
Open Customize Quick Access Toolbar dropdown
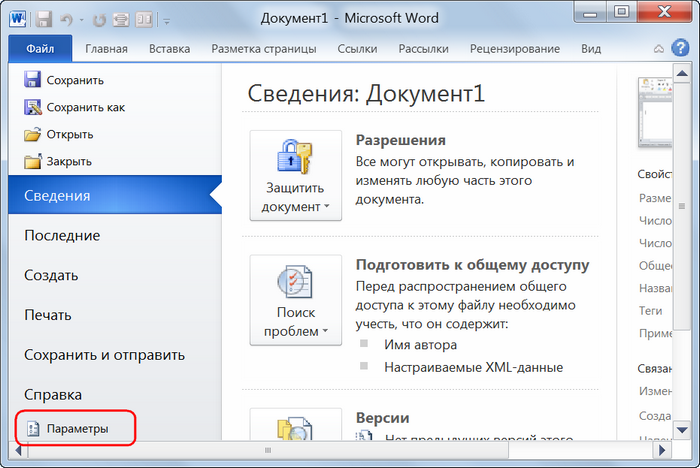click(x=167, y=21)
